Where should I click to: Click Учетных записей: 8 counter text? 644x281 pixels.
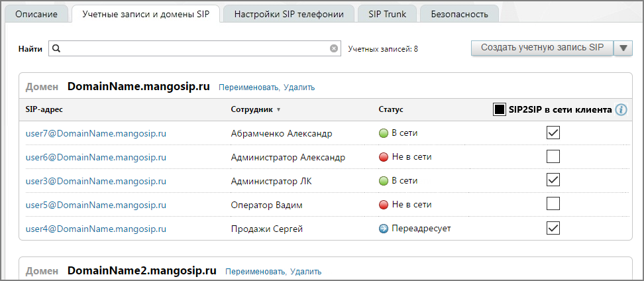383,49
